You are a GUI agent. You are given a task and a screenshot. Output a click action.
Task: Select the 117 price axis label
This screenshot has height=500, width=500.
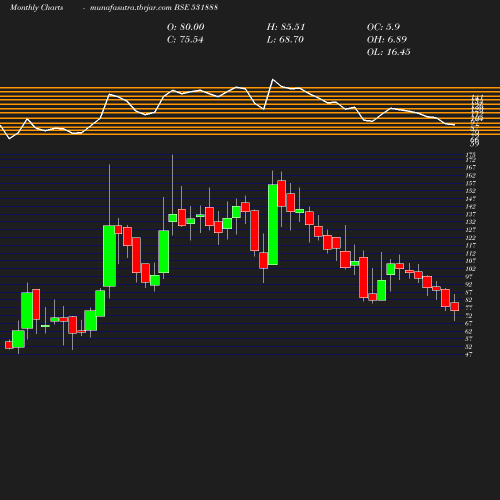coord(470,245)
